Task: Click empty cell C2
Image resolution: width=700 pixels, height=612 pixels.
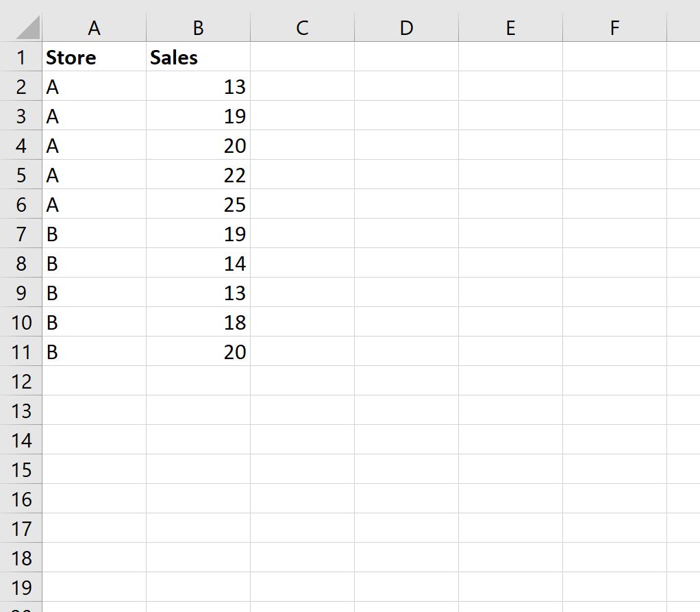Action: pyautogui.click(x=302, y=87)
